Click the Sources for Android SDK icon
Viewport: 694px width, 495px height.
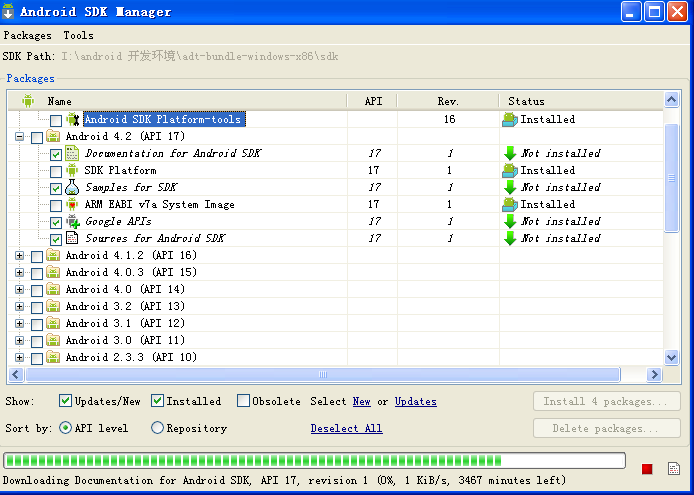click(72, 238)
